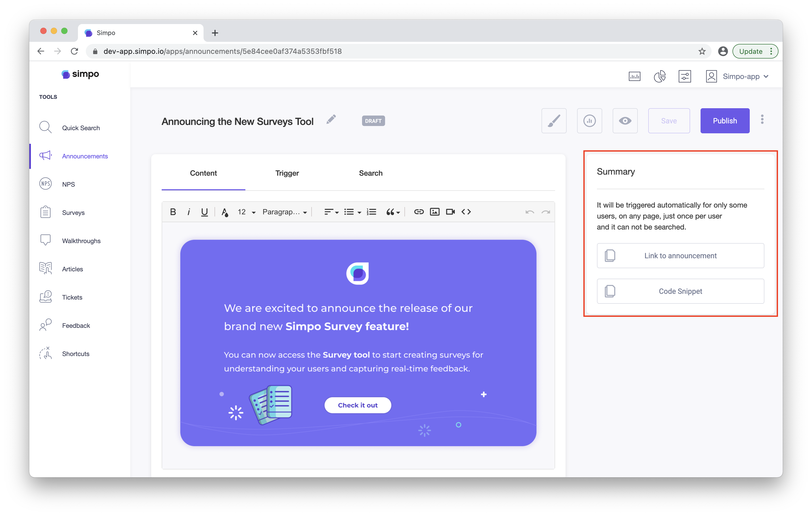The image size is (812, 516).
Task: Click the simpo logo
Action: [x=80, y=74]
